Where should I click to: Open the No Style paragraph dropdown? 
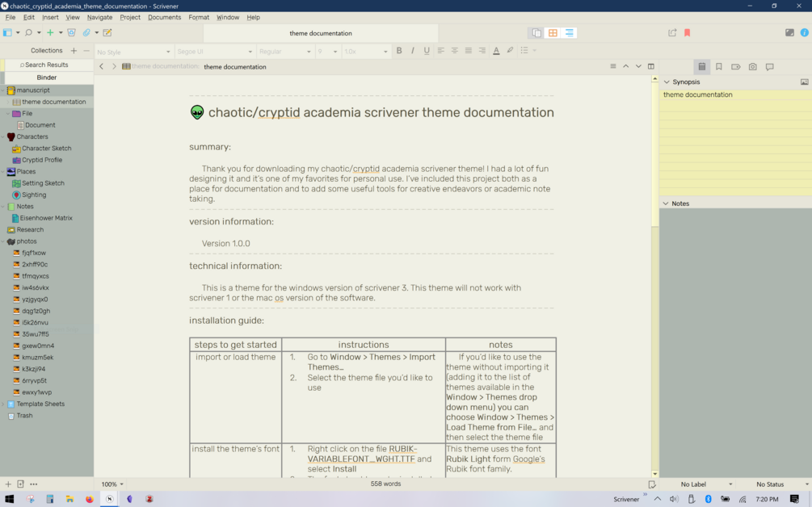pyautogui.click(x=133, y=52)
